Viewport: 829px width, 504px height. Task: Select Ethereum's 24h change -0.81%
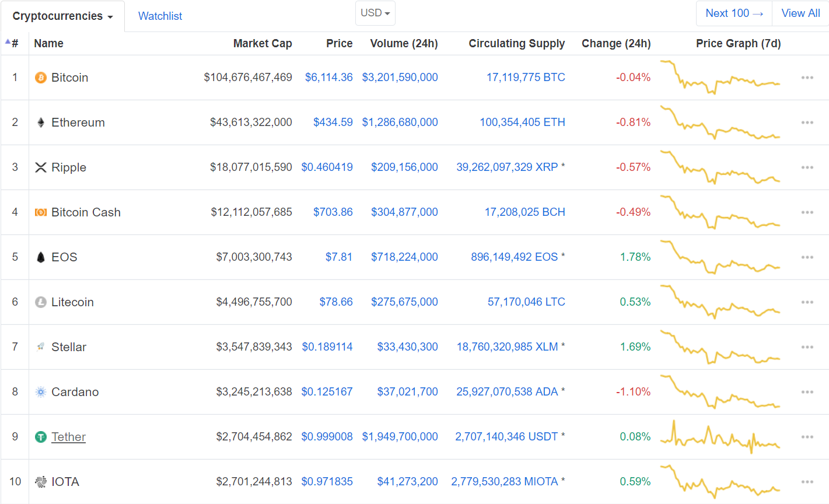[x=634, y=123]
